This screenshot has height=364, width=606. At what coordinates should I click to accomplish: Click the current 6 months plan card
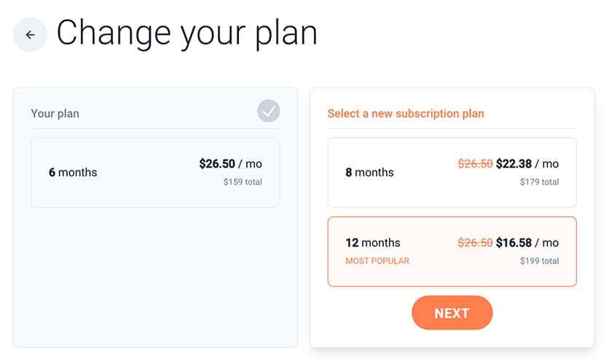155,173
